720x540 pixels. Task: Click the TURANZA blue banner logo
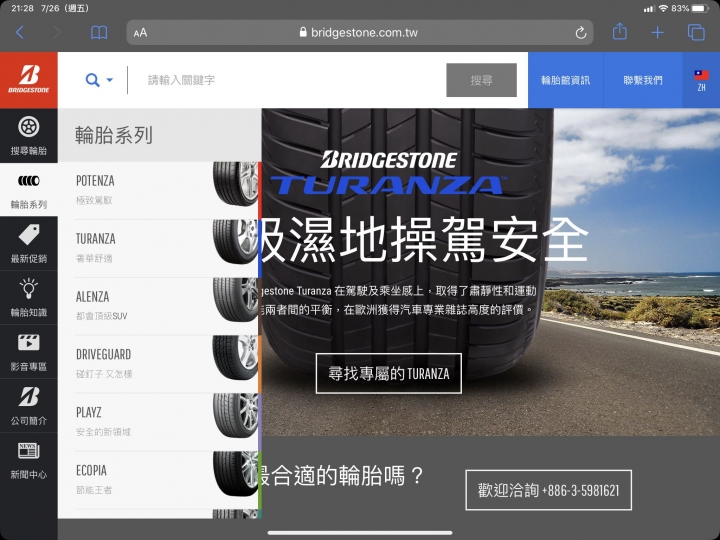(388, 185)
